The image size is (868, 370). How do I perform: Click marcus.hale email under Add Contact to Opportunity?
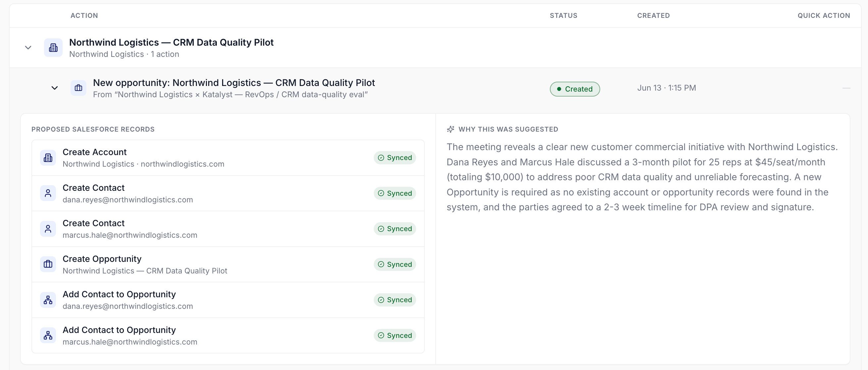click(x=130, y=342)
